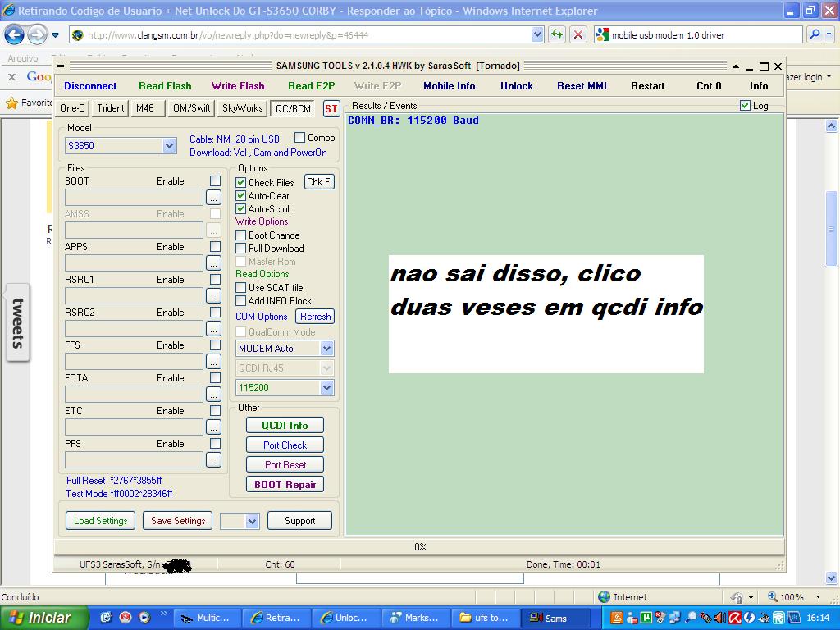840x630 pixels.
Task: Click Disconnect in Samsung Tools
Action: click(x=90, y=85)
